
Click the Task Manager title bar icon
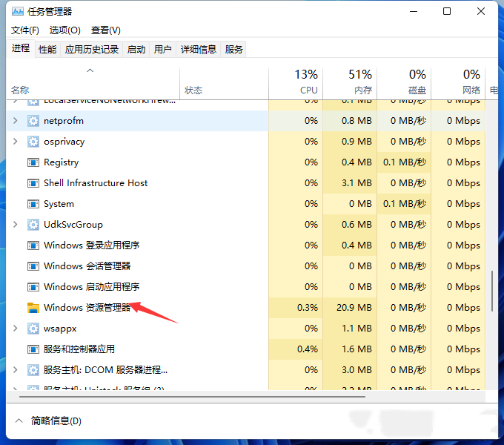[18, 12]
